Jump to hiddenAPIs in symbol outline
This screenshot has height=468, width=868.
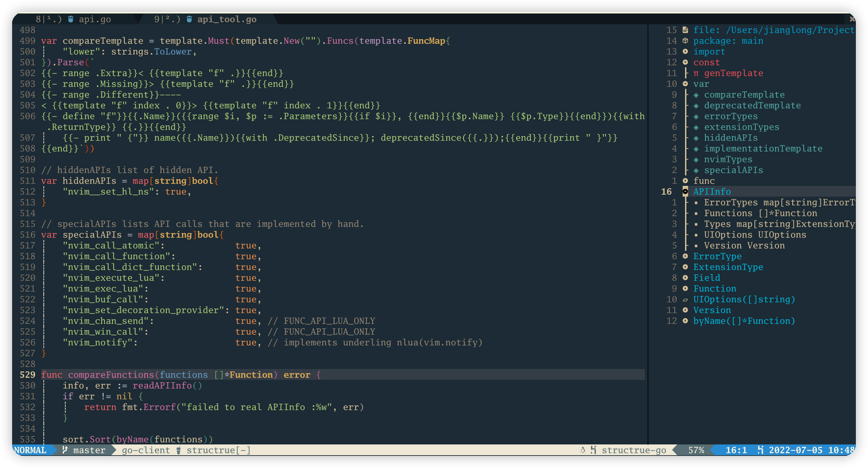[x=731, y=138]
